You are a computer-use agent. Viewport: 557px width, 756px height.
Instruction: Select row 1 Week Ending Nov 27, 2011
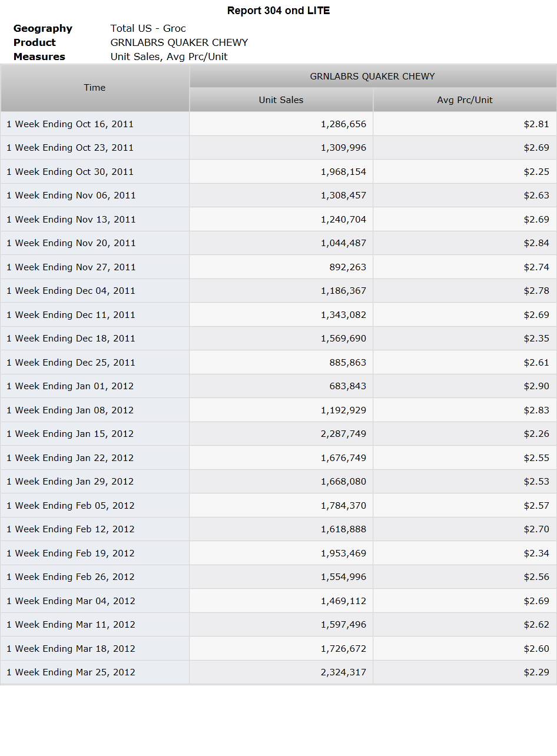click(278, 267)
